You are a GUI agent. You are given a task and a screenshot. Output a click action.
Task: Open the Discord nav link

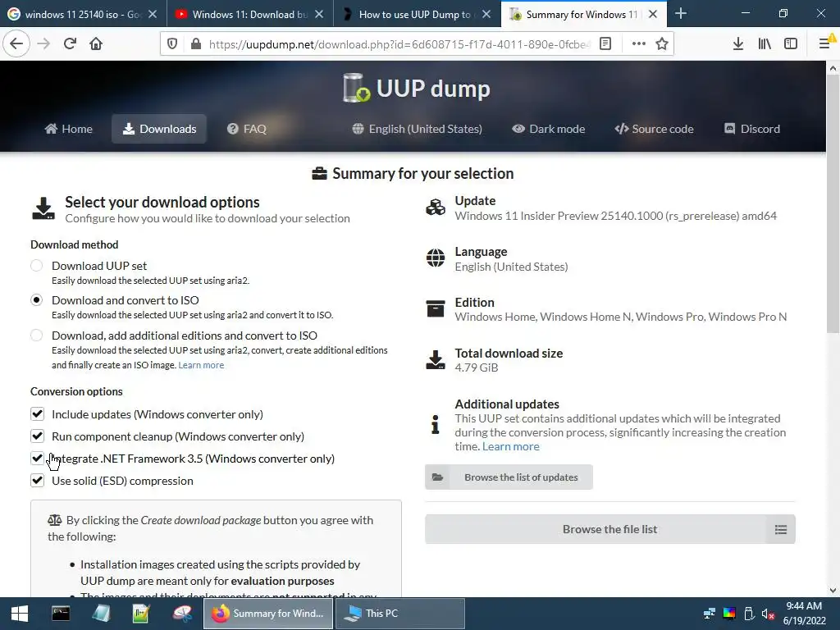[752, 129]
